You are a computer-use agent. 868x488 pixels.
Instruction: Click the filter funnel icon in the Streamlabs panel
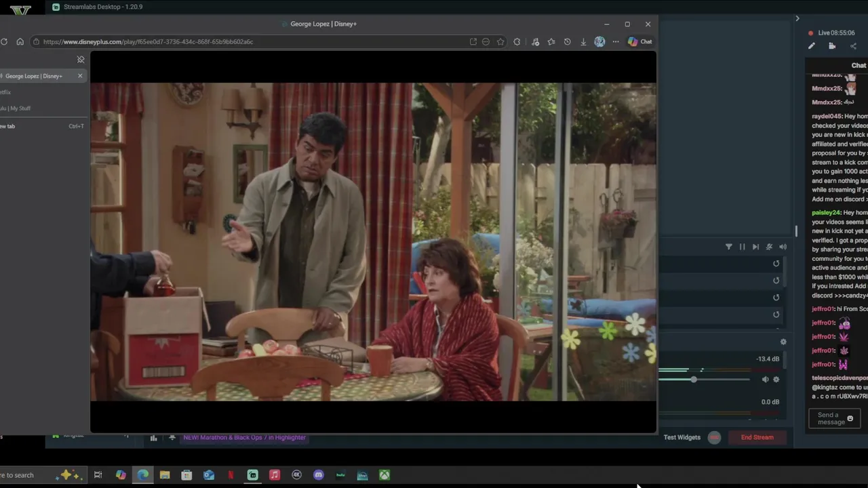(729, 247)
